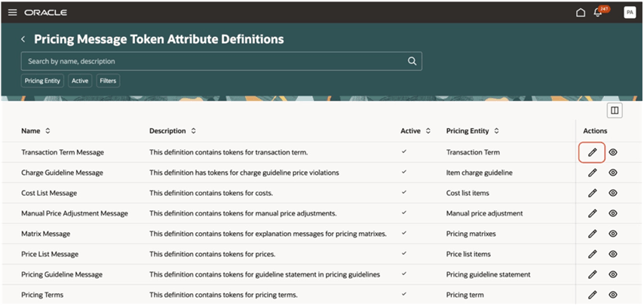This screenshot has width=644, height=306.
Task: Click description 'contains tokens for prices.'
Action: [x=213, y=254]
